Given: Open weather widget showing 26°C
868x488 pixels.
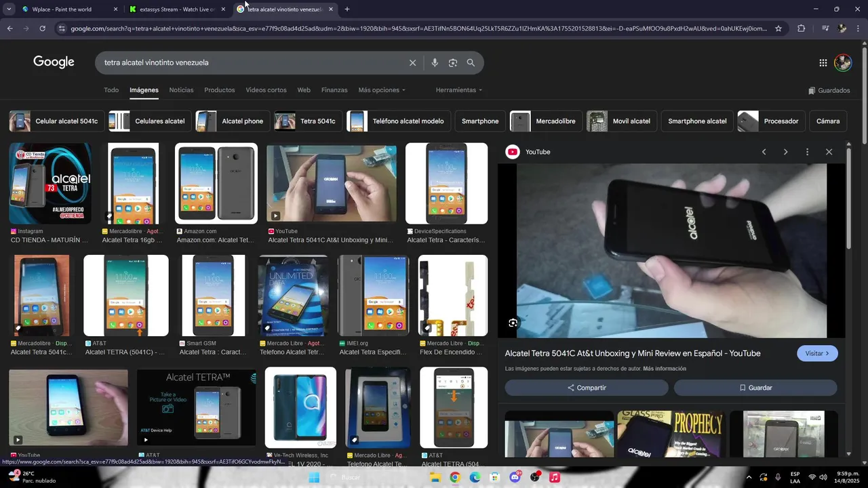Looking at the screenshot, I should pos(33,477).
